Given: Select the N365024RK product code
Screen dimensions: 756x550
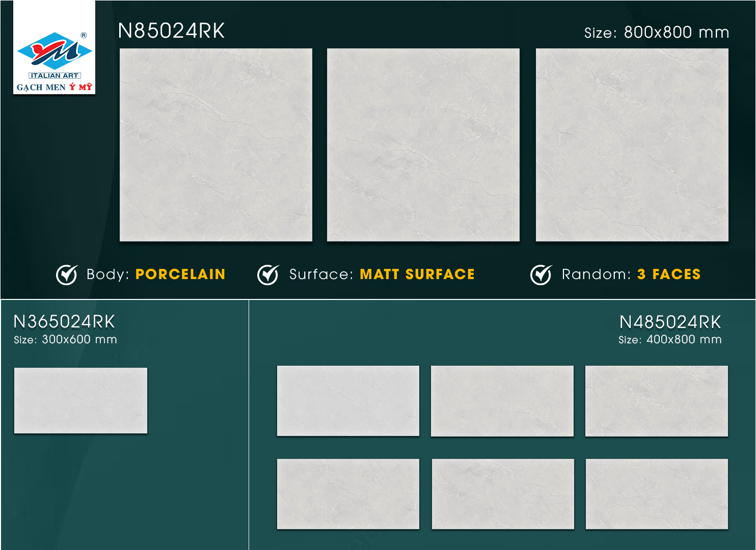Looking at the screenshot, I should point(64,322).
